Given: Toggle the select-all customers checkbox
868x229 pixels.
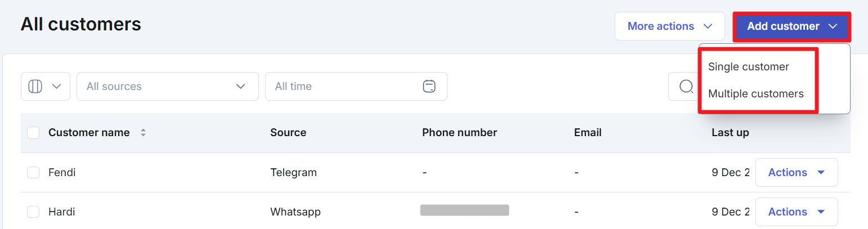Looking at the screenshot, I should [33, 133].
